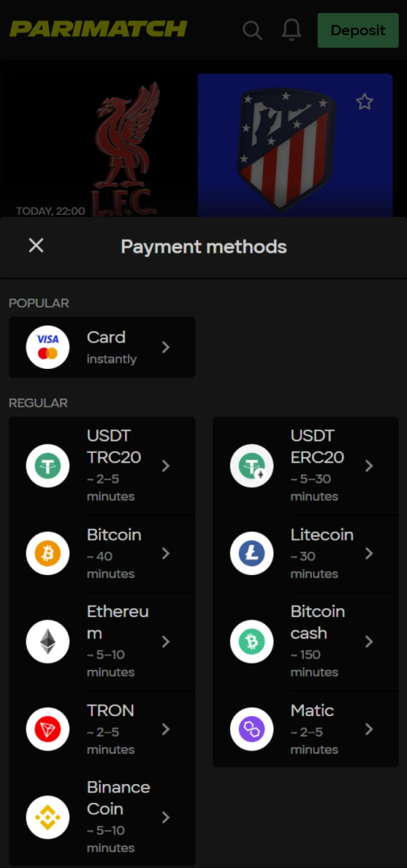
Task: Click the Parimatch logo
Action: [97, 29]
